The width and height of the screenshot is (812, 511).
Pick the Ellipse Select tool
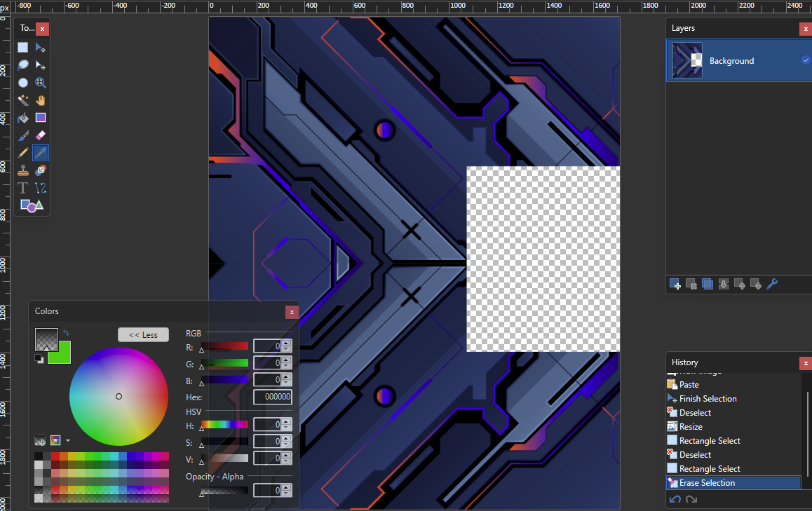(22, 83)
